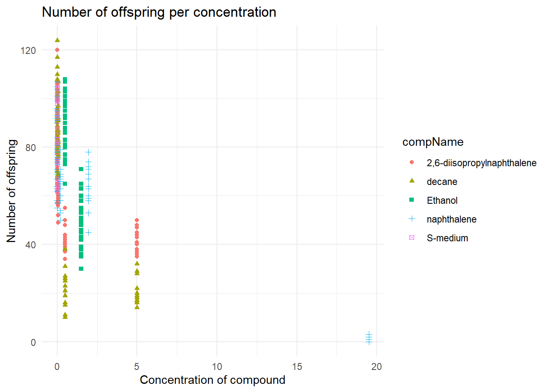Viewport: 549px width, 392px height.
Task: Click the green square Ethanol legend symbol
Action: coord(412,200)
